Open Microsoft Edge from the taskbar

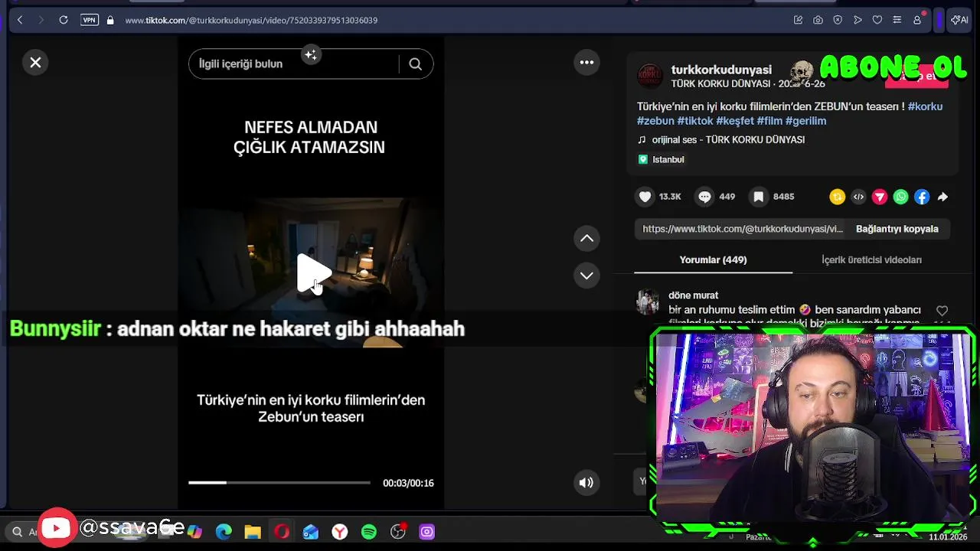[224, 532]
